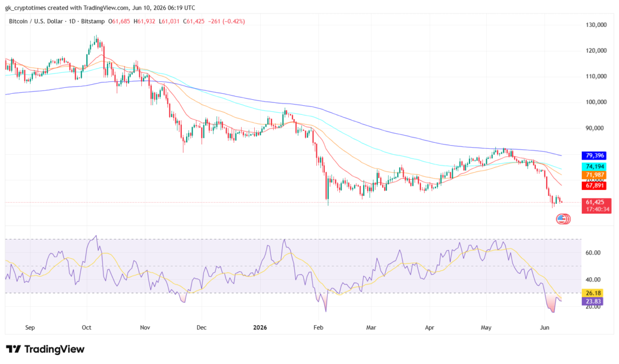
Task: Click the red 67,891 moving average label
Action: [x=594, y=186]
